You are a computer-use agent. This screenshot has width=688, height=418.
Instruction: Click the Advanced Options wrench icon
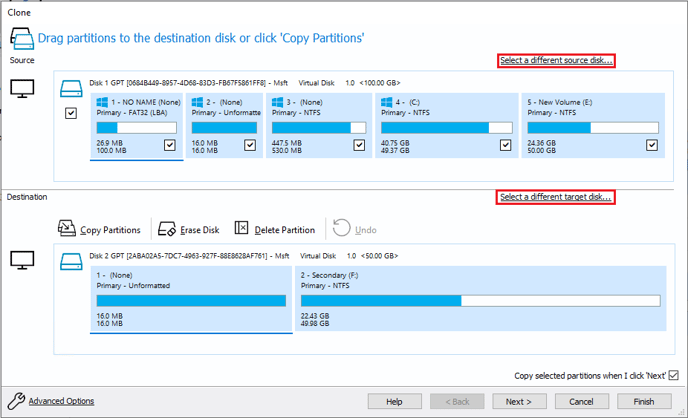16,400
